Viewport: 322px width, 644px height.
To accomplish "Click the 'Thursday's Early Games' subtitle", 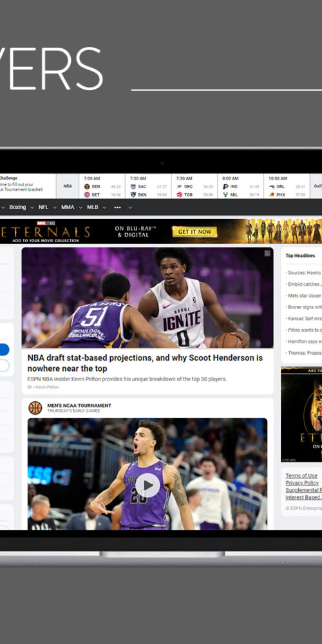I will pos(73,411).
